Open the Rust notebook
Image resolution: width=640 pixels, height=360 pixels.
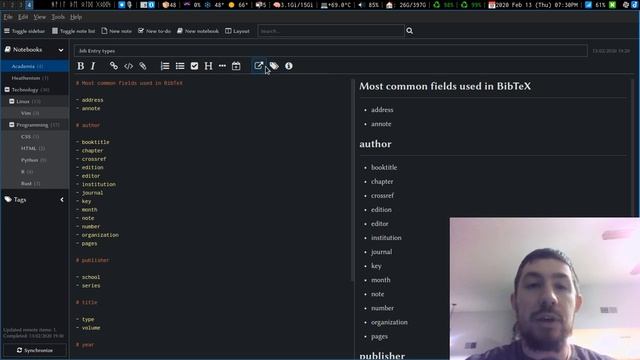coord(35,184)
